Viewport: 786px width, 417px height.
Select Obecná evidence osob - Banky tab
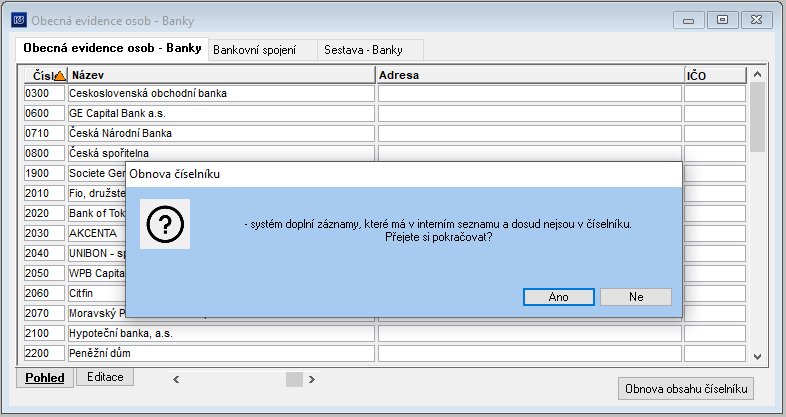point(112,49)
